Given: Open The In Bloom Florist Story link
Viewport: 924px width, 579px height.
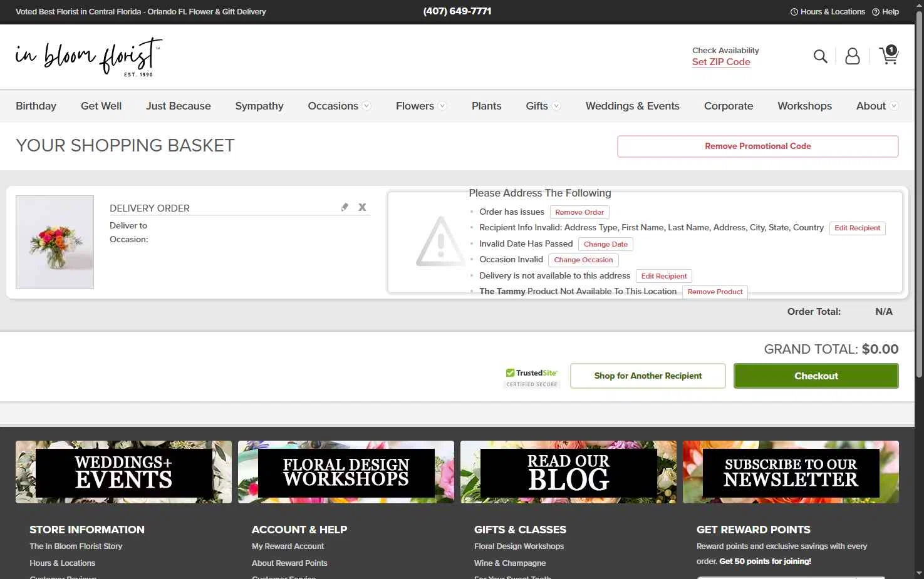Looking at the screenshot, I should [76, 546].
